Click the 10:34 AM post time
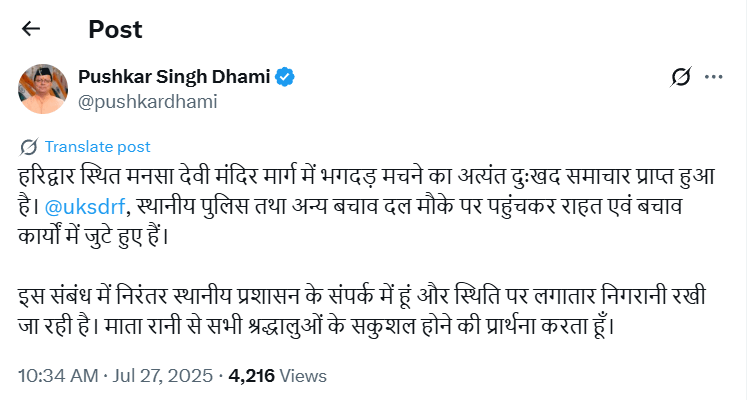754x400 pixels. (x=57, y=376)
